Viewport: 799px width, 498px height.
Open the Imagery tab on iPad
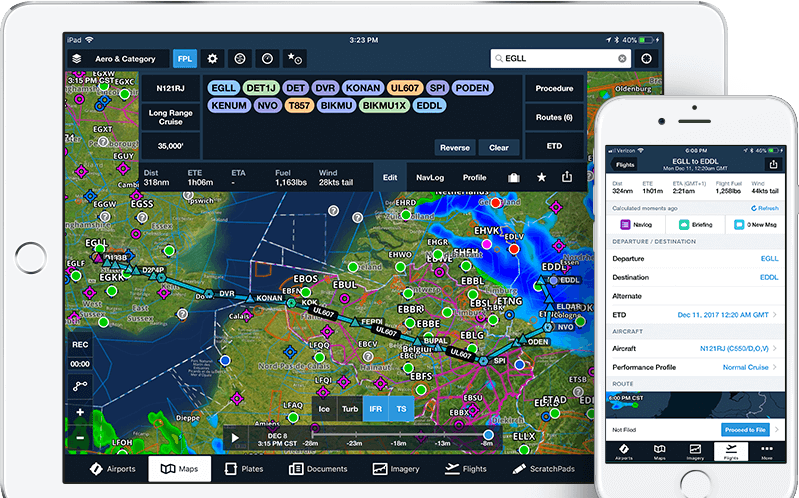tap(396, 469)
